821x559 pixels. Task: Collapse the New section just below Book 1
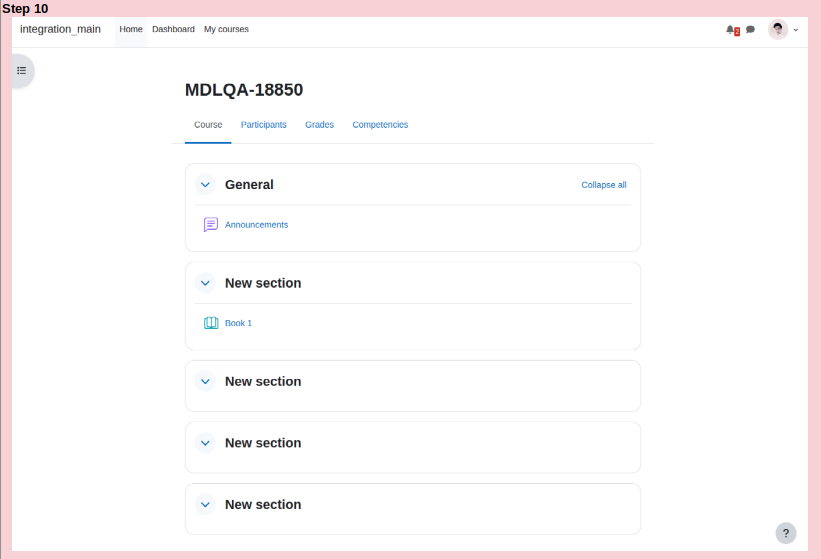tap(205, 382)
